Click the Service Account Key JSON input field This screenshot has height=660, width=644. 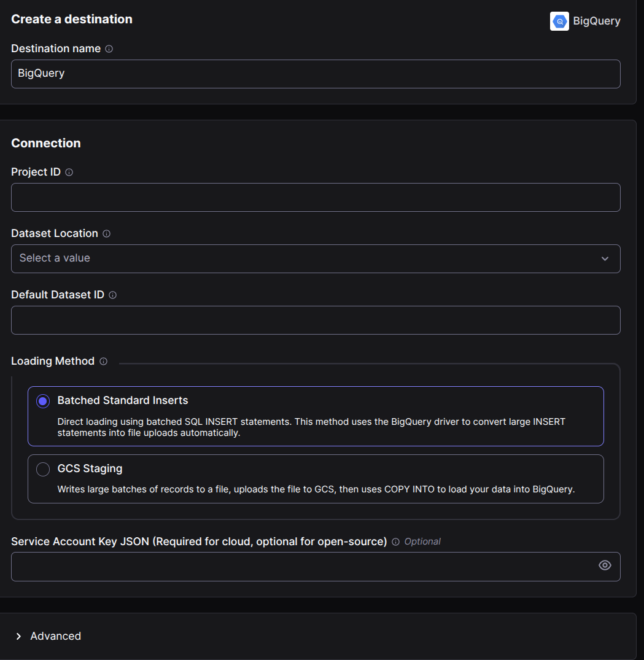(316, 567)
